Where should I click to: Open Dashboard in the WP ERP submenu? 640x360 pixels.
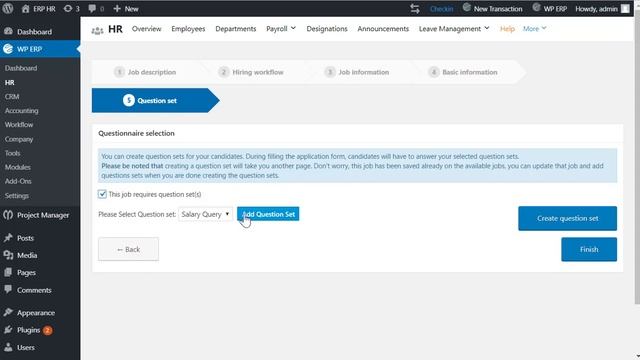pos(21,68)
